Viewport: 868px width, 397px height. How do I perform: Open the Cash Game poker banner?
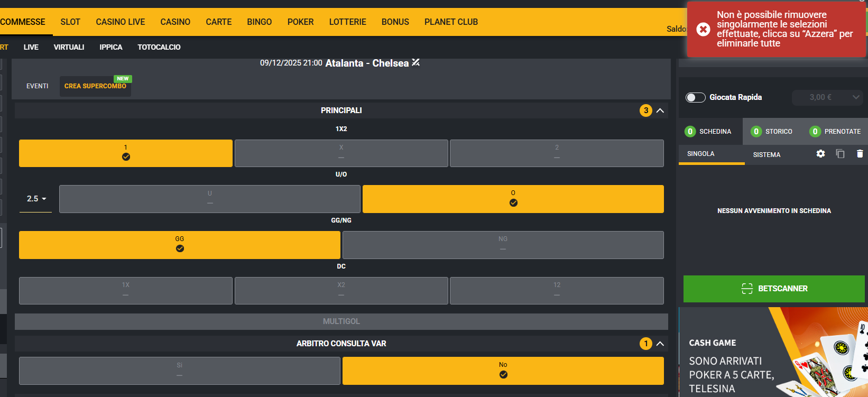[x=773, y=352]
